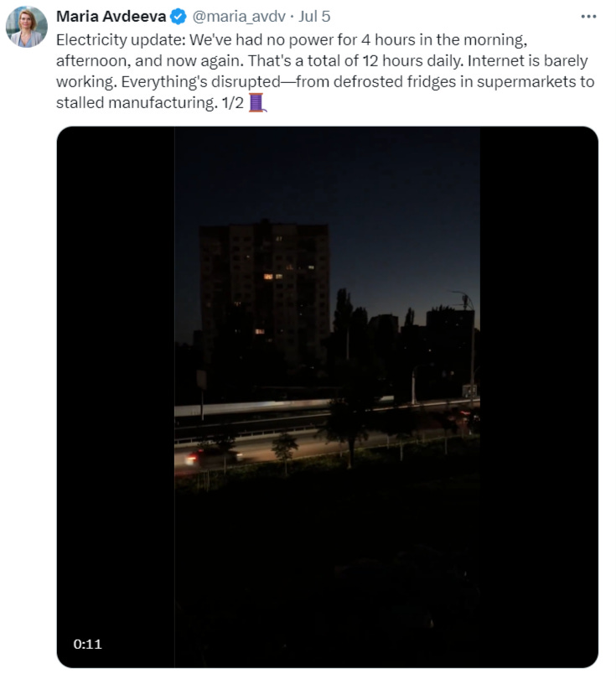Click the purple thread spool emoji
The image size is (616, 679).
pyautogui.click(x=257, y=102)
